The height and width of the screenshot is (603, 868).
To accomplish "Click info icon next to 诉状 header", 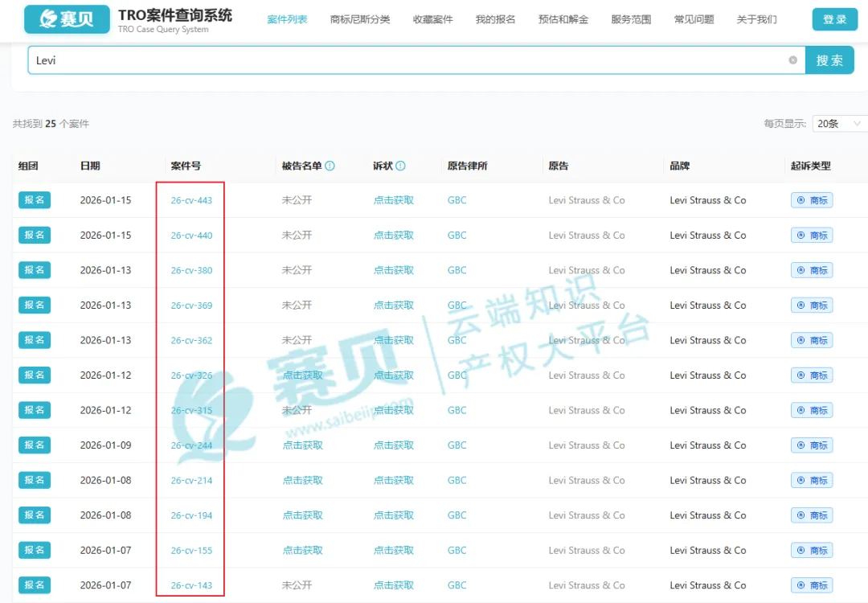I will (400, 166).
